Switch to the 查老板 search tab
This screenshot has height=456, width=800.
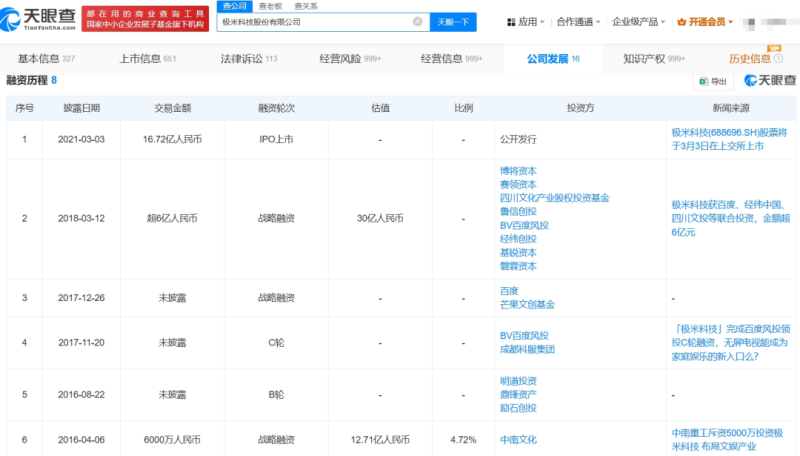269,6
